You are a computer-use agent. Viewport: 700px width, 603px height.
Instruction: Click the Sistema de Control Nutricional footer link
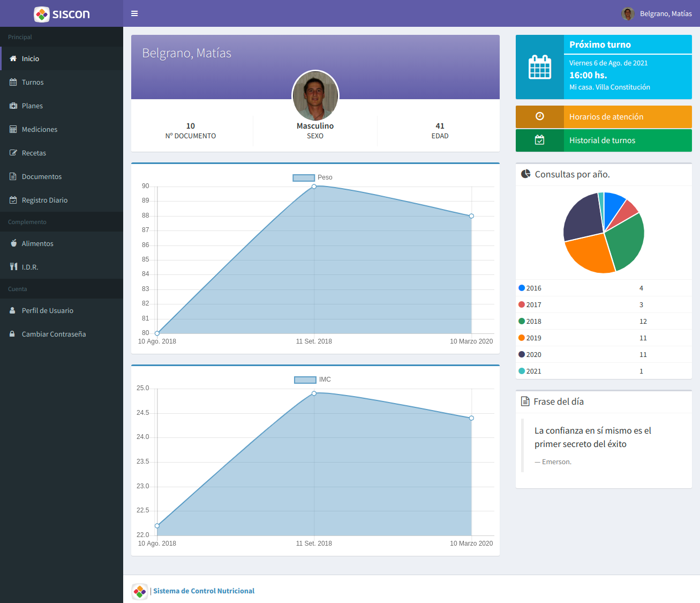[204, 591]
